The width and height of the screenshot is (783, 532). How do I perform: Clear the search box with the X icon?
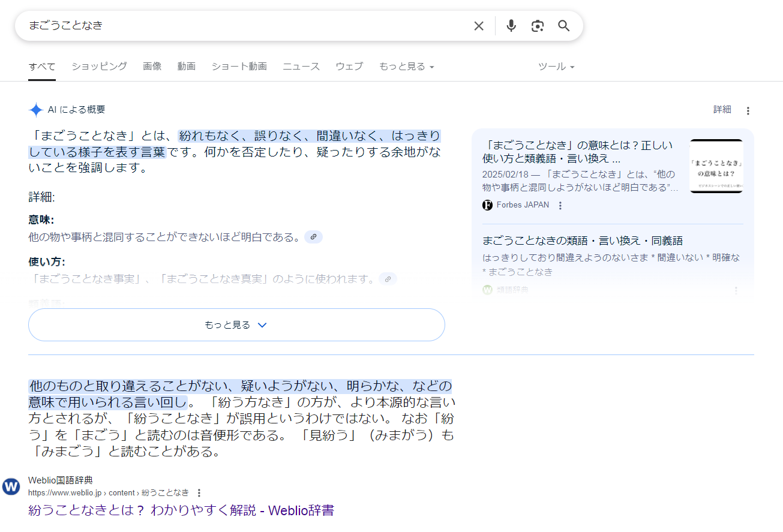pos(479,26)
